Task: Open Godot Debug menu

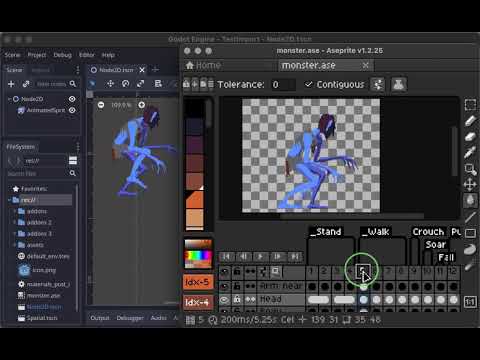Action: [62, 55]
